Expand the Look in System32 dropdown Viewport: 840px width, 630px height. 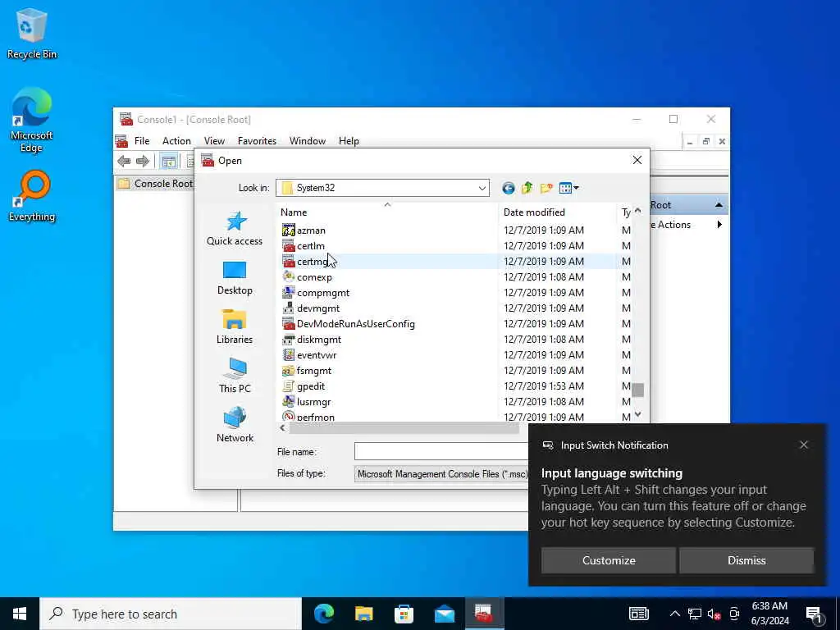coord(482,188)
